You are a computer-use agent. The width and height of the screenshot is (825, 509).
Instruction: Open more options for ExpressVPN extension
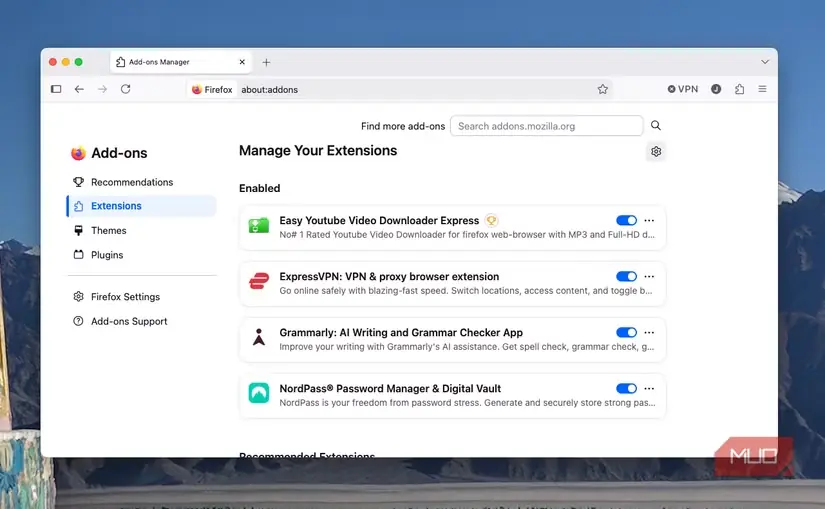tap(649, 276)
